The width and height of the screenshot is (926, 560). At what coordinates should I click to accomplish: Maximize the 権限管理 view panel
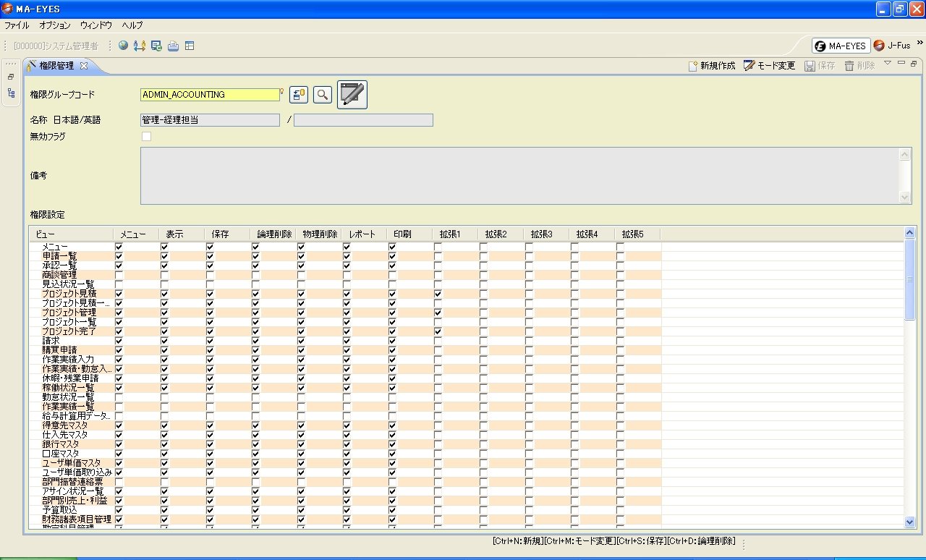(913, 64)
